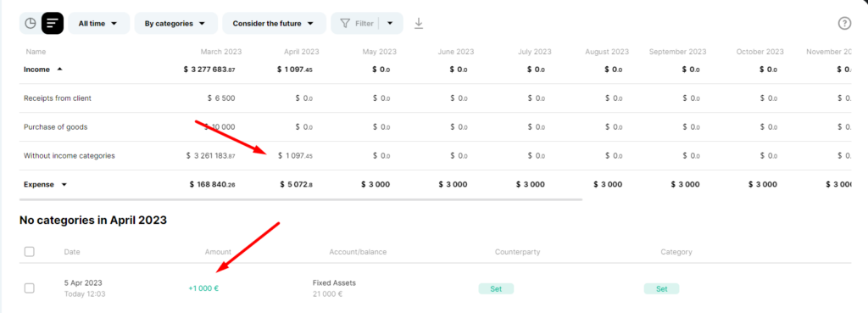Image resolution: width=868 pixels, height=313 pixels.
Task: Collapse Income using its up arrow
Action: pos(60,70)
